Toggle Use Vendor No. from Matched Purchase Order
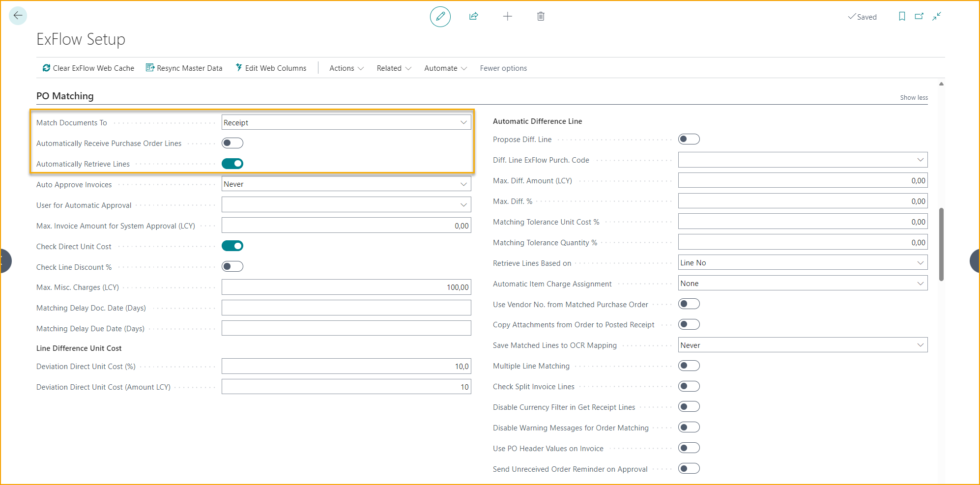 (689, 304)
